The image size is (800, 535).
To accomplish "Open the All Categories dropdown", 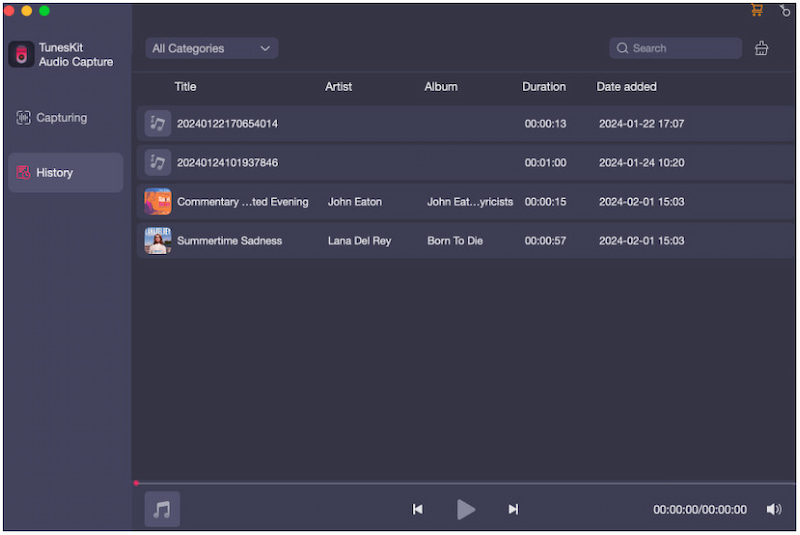I will tap(212, 48).
